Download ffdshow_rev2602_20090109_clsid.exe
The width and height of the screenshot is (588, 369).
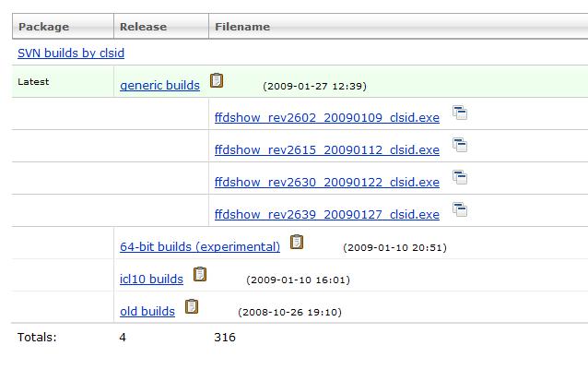(x=327, y=118)
